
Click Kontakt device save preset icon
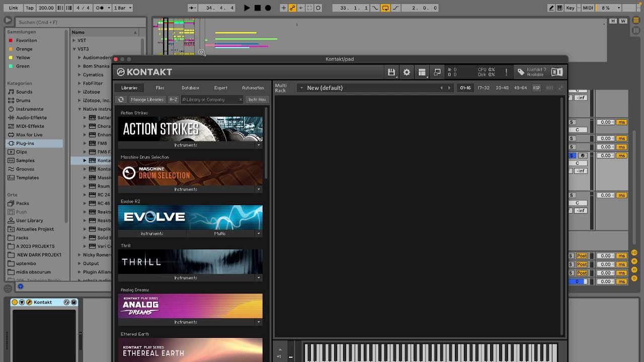point(74,302)
